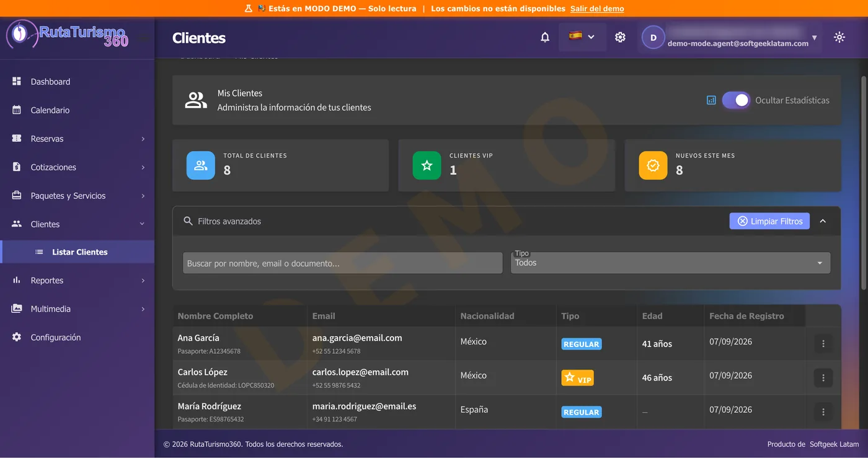Click the Limpiar Filtros button
The image size is (868, 458).
pyautogui.click(x=769, y=221)
